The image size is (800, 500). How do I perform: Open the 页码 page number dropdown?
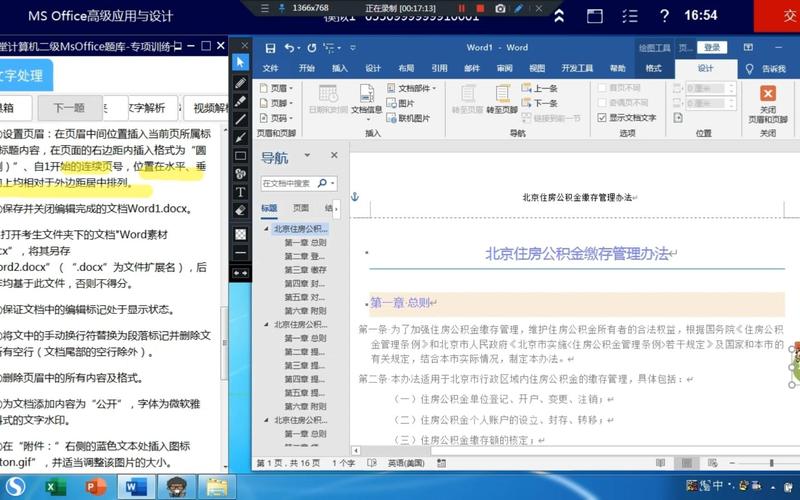(277, 118)
